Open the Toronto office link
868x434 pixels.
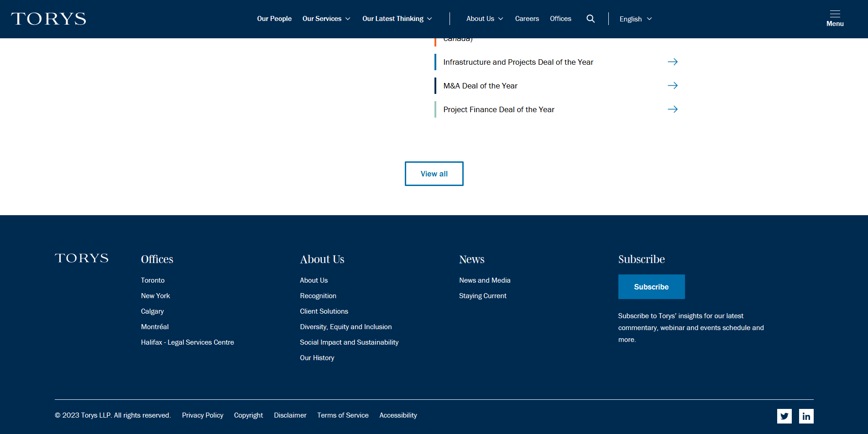tap(153, 280)
